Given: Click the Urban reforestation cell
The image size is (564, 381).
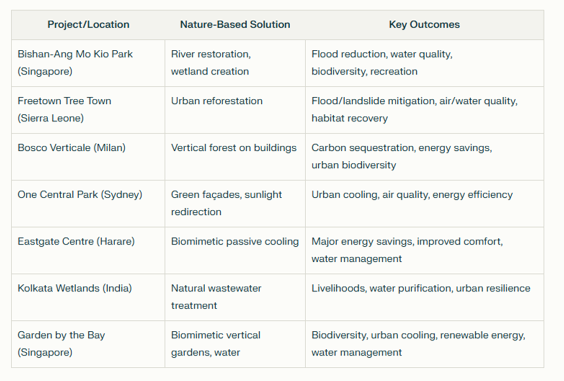Looking at the screenshot, I should point(235,110).
